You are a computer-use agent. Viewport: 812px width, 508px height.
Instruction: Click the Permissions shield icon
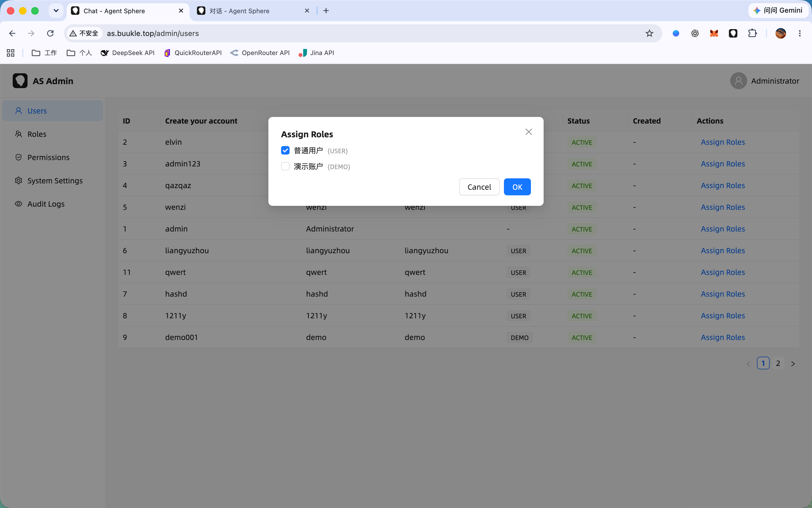tap(19, 157)
